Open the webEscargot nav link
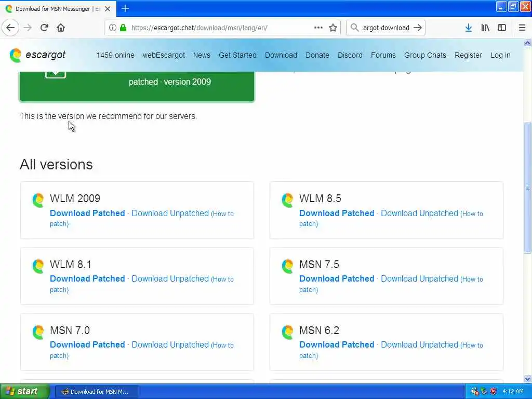 coord(164,55)
